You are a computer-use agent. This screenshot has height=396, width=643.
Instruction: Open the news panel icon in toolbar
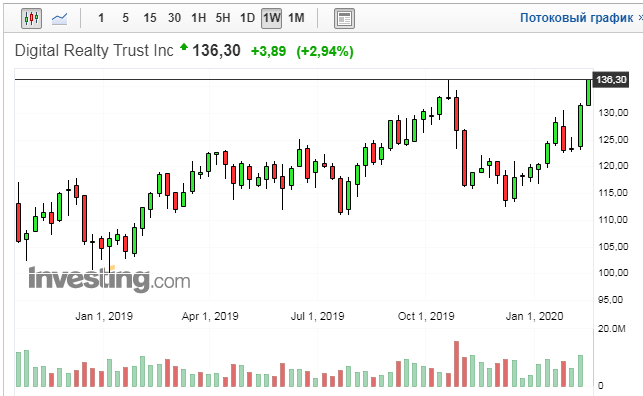(344, 18)
